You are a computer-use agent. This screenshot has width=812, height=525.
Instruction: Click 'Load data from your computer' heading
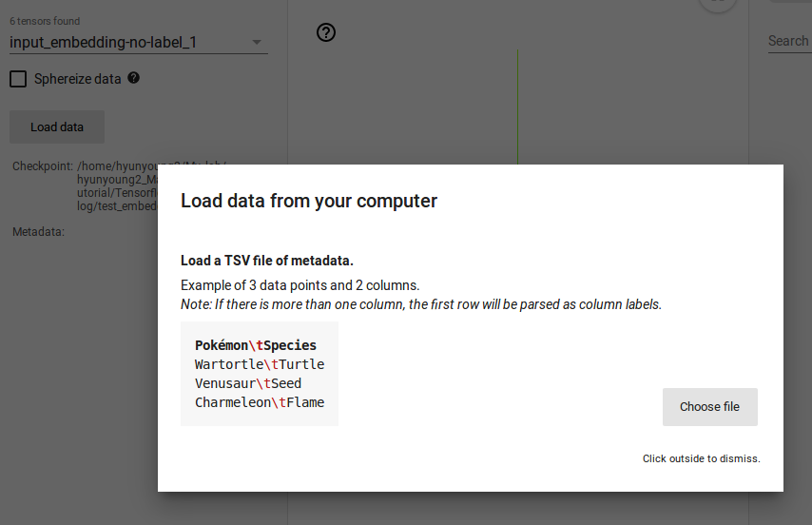pyautogui.click(x=309, y=201)
